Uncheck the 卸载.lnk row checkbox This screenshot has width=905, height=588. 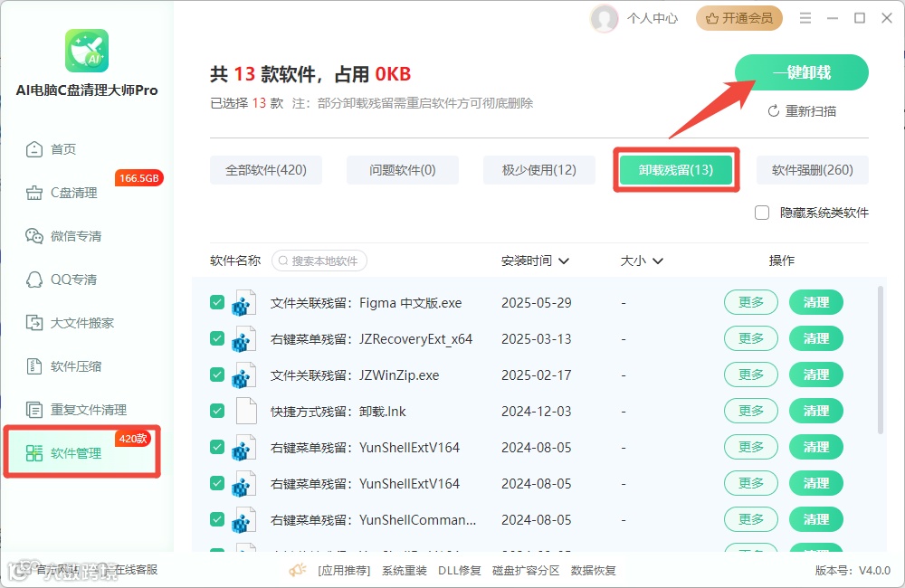(217, 411)
